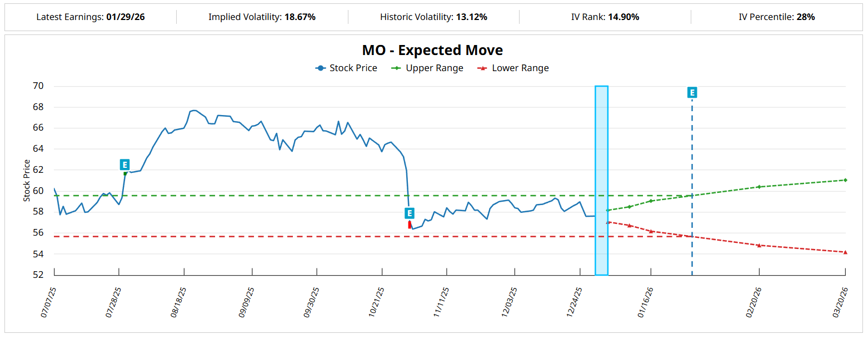This screenshot has width=868, height=339.
Task: Select the Upper Range point at 03/20/26
Action: pos(845,180)
